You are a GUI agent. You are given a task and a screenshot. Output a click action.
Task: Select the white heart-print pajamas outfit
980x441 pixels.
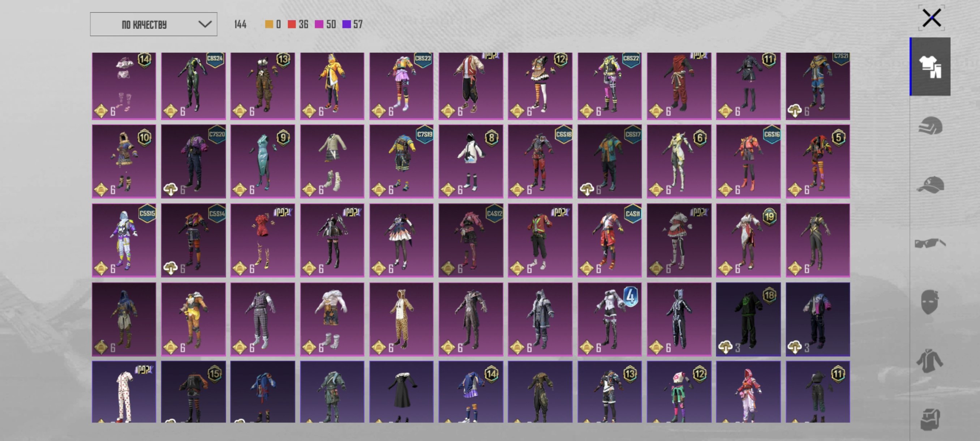coord(124,392)
